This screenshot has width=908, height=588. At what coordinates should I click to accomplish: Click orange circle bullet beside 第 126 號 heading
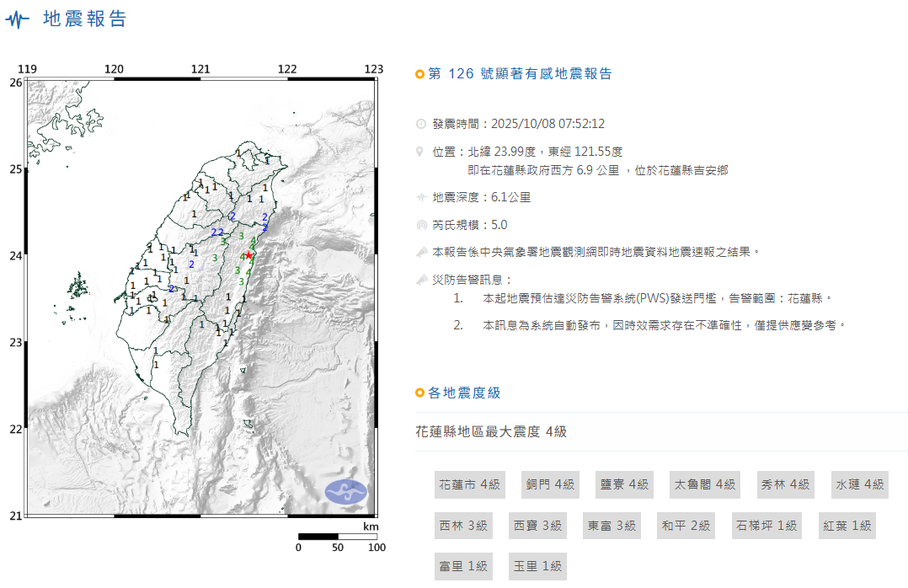click(420, 75)
